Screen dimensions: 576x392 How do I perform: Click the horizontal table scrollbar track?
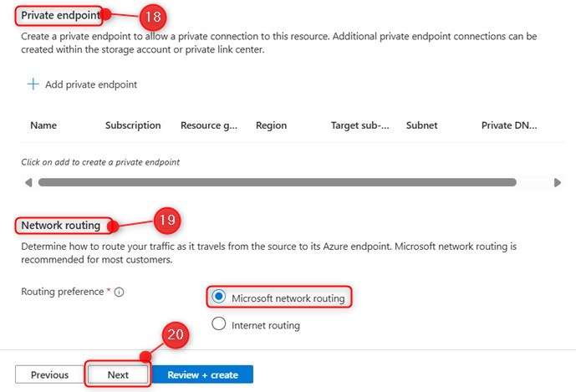tap(276, 182)
